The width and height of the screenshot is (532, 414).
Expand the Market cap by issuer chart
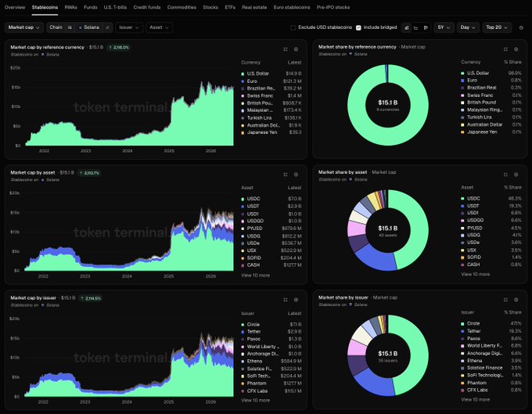(x=286, y=300)
